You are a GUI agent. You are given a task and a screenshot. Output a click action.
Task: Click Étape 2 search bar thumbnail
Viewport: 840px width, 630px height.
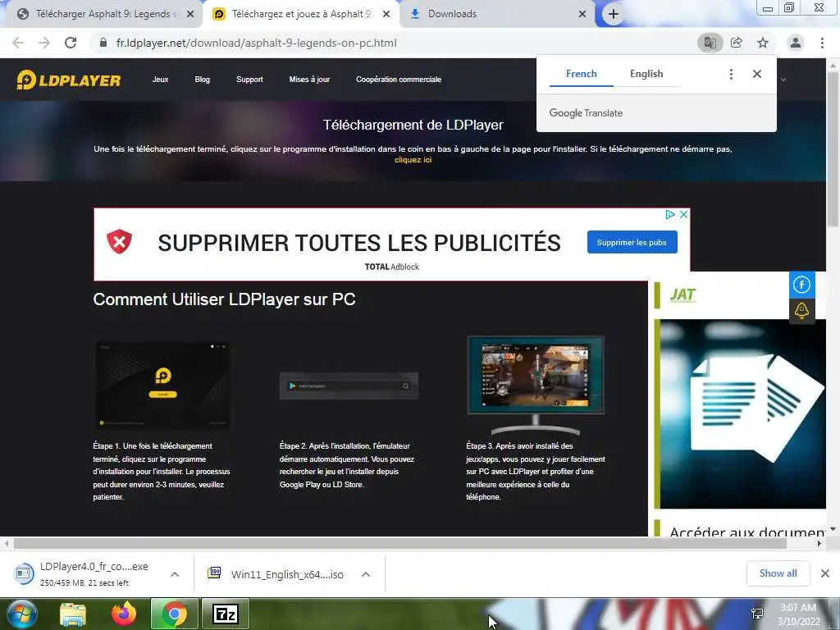click(x=349, y=386)
